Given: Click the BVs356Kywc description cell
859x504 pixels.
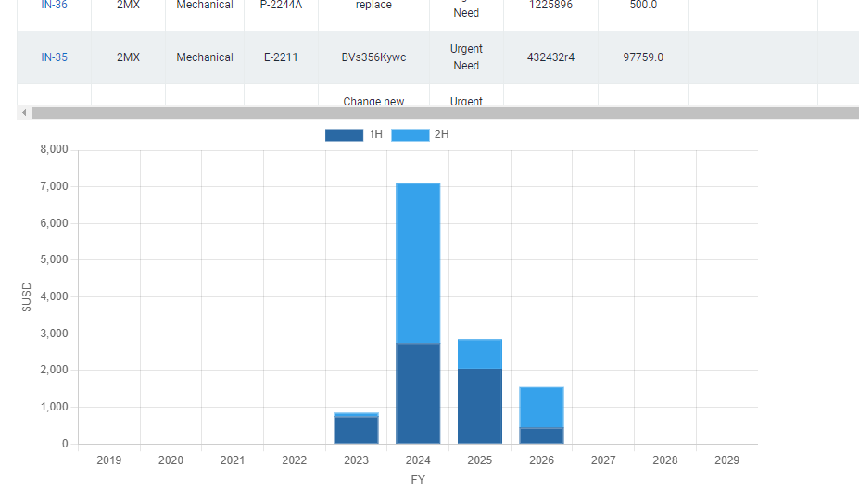Looking at the screenshot, I should tap(373, 57).
